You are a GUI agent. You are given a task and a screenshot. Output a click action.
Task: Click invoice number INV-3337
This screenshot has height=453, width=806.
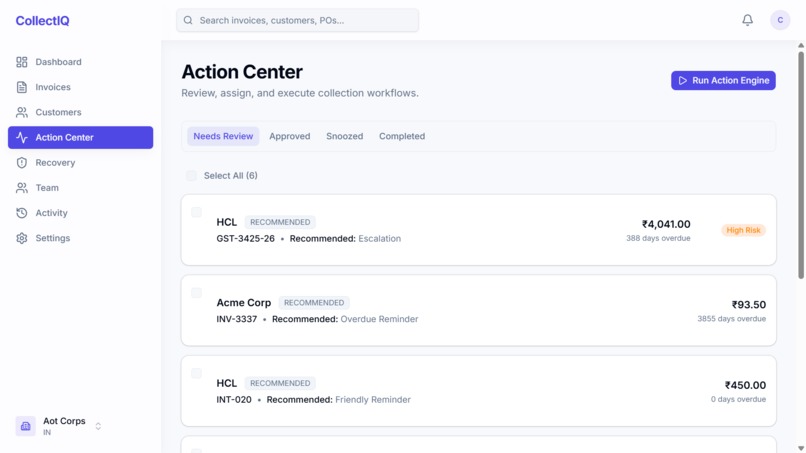pos(236,319)
